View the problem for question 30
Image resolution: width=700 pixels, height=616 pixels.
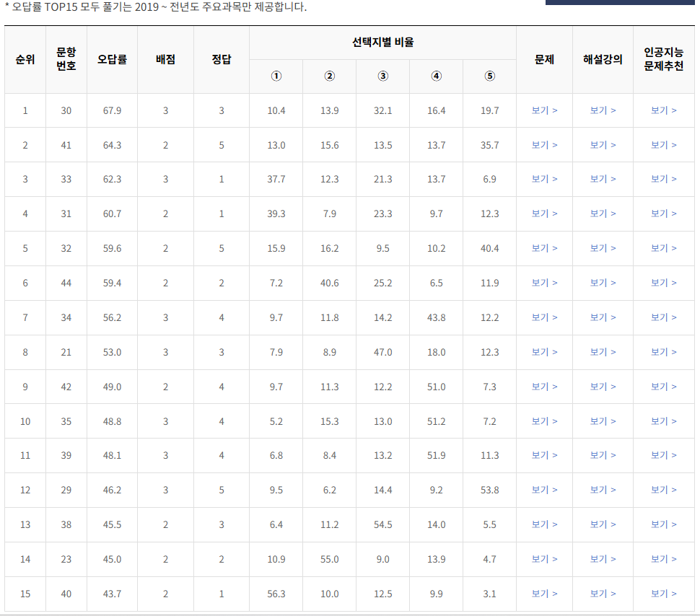coord(543,110)
